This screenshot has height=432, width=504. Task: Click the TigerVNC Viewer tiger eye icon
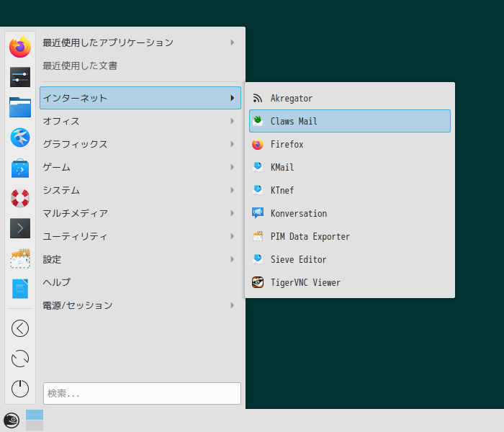pos(258,282)
